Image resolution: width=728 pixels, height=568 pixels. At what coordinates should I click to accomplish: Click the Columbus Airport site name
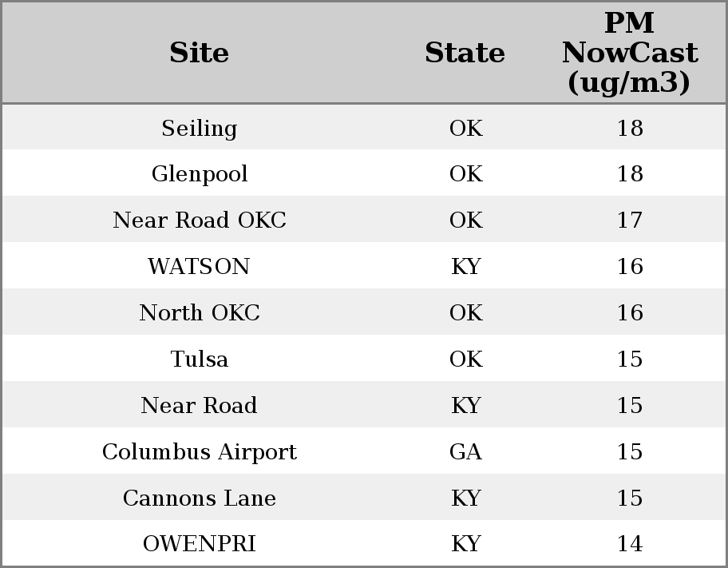pos(199,452)
